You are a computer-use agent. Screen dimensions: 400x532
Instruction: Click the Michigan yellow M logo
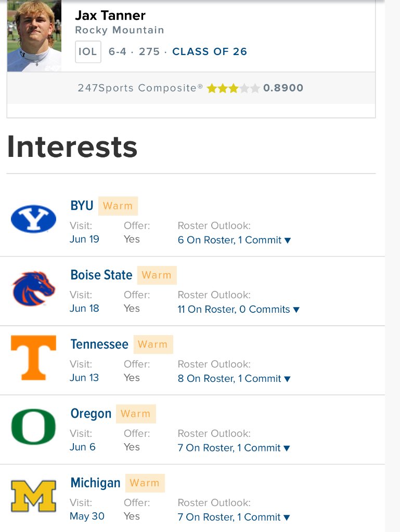click(x=34, y=496)
